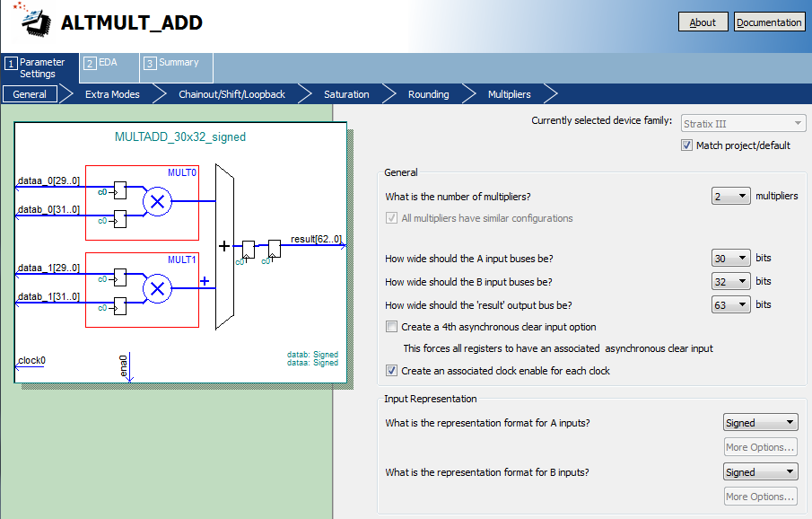Viewport: 812px width, 519px height.
Task: Click the dataa_1[29..0] port label
Action: click(48, 268)
